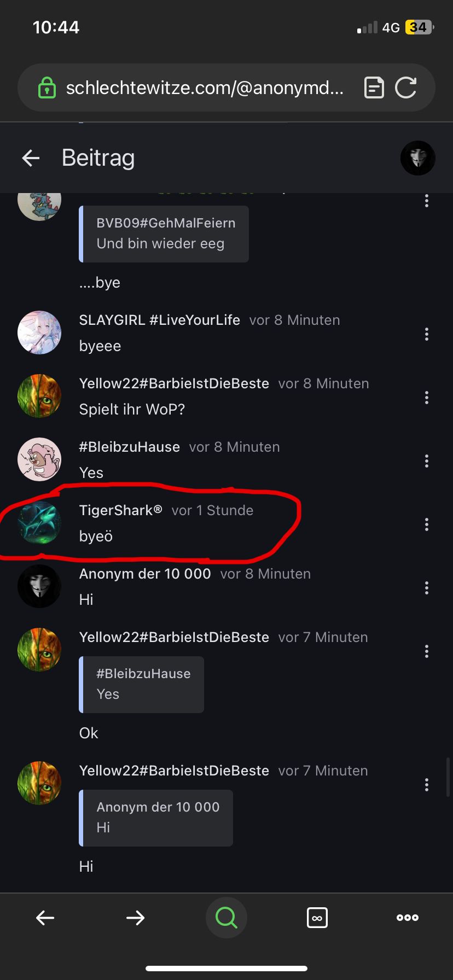453x980 pixels.
Task: Tap the browser search icon in bottom bar
Action: pos(226,917)
